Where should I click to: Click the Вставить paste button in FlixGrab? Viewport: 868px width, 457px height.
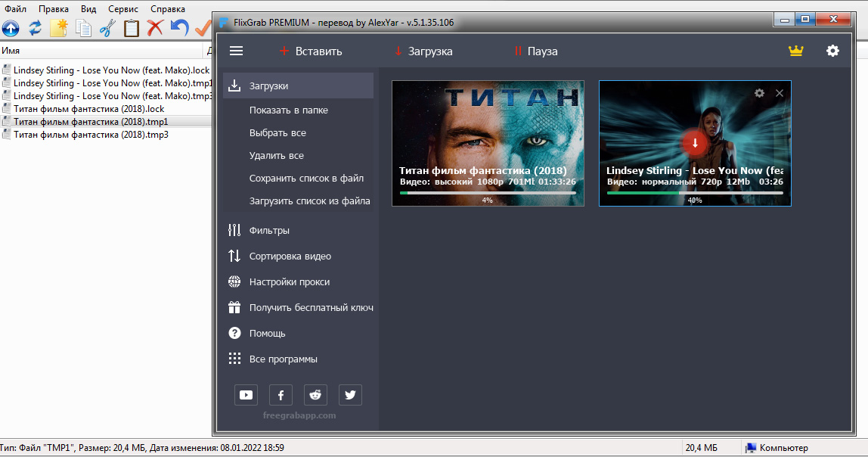(311, 51)
